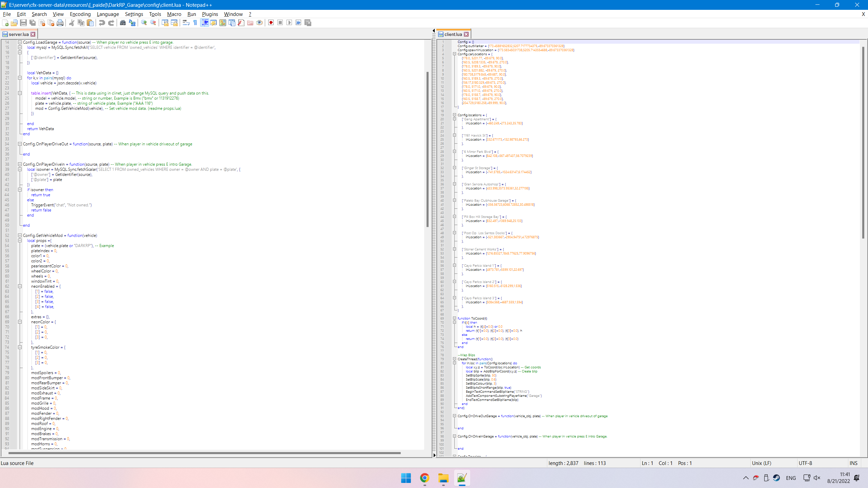Click the Find binoculars icon
The image size is (868, 488).
(x=123, y=23)
